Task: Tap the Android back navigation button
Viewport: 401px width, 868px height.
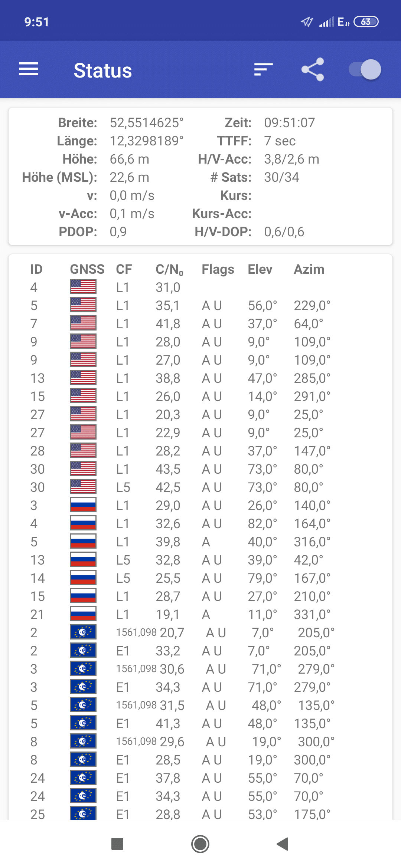Action: pyautogui.click(x=283, y=844)
